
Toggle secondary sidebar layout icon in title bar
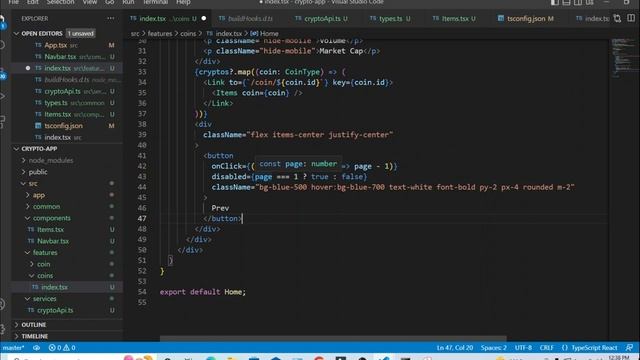(578, 2)
